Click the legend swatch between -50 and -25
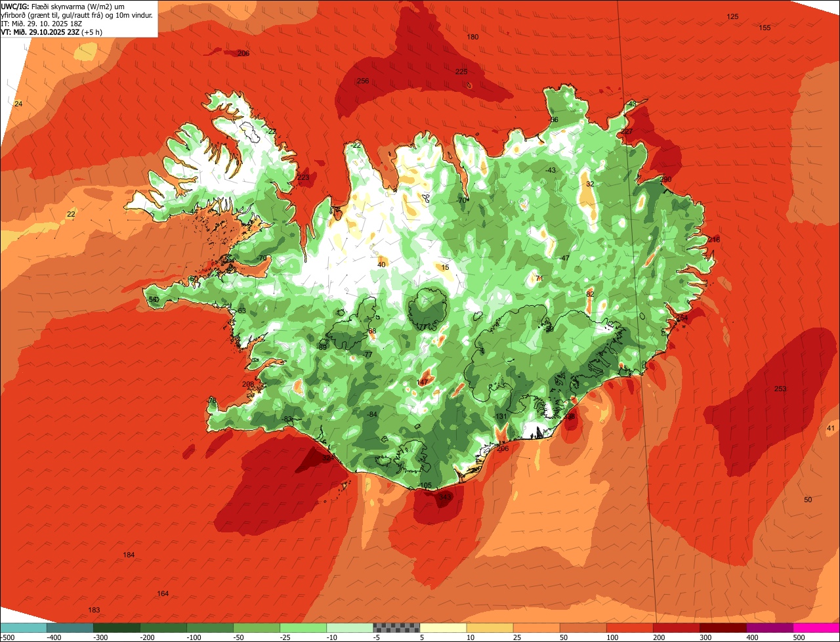The image size is (840, 642). pos(257,628)
